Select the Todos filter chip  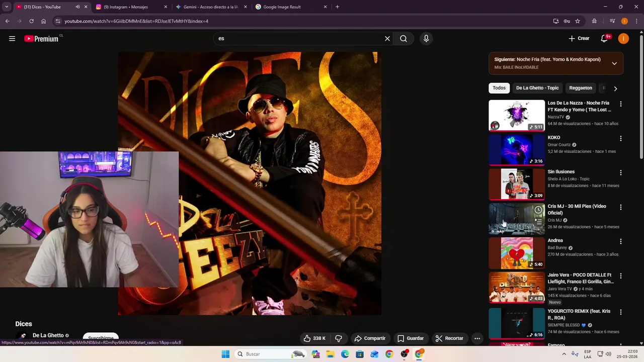point(499,88)
